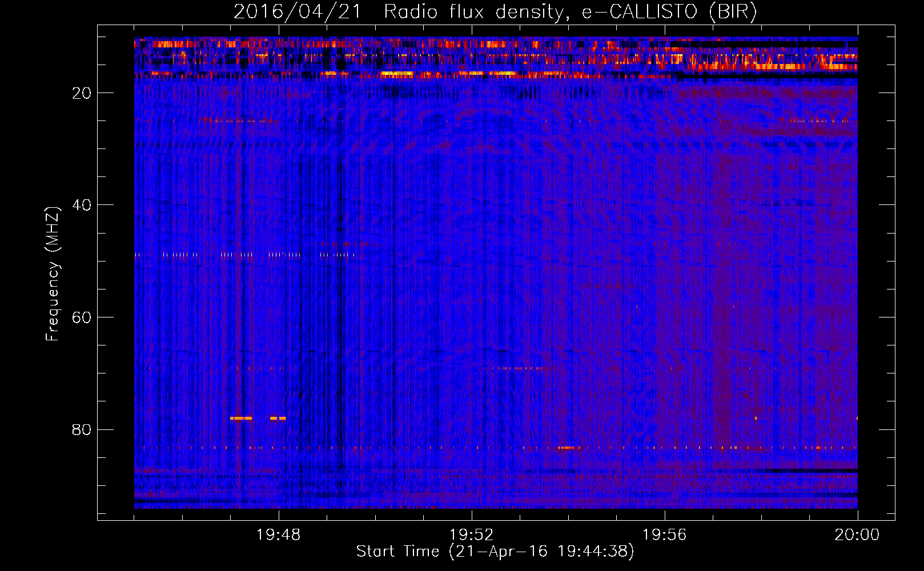Image resolution: width=924 pixels, height=571 pixels.
Task: Click the "Start Time (21-Apr-16 19:44:38)" axis title
Action: (495, 552)
